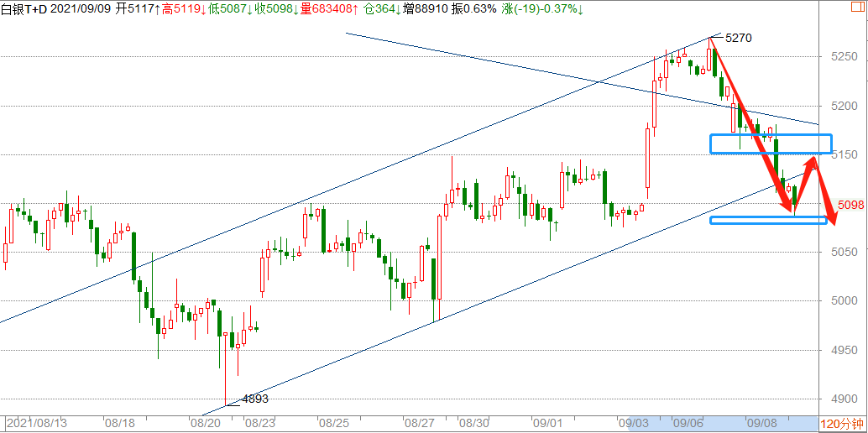Click the 2021/08/13 date axis label

(x=37, y=423)
